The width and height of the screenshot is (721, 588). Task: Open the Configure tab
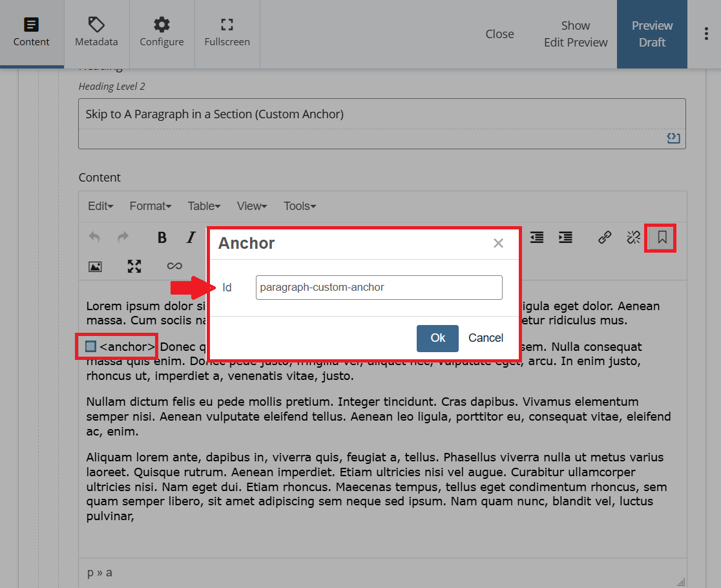click(x=162, y=34)
